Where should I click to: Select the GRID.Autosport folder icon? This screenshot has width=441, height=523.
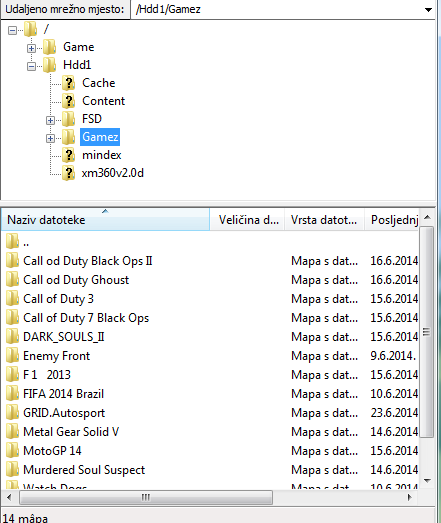click(12, 412)
